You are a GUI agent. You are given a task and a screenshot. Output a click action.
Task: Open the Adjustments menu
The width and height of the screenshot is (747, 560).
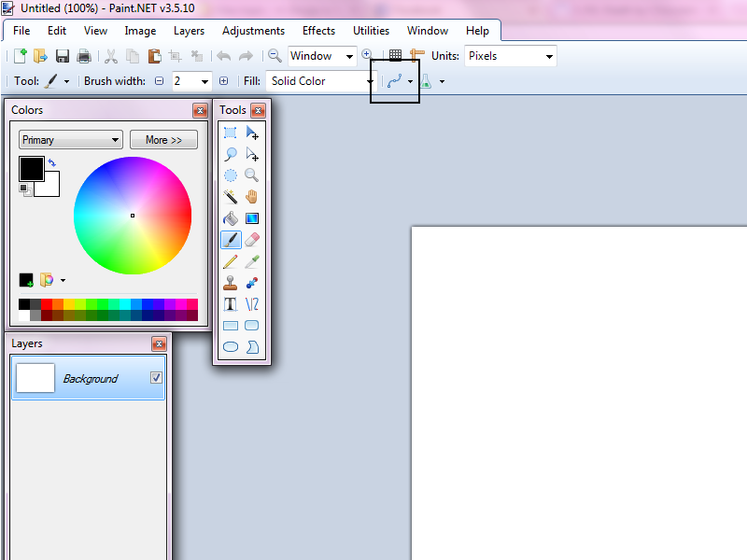coord(253,31)
